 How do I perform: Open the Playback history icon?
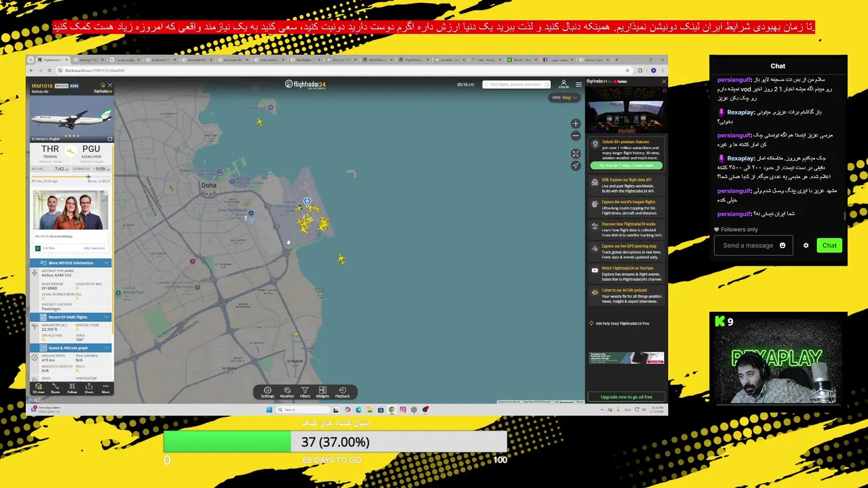(x=342, y=392)
